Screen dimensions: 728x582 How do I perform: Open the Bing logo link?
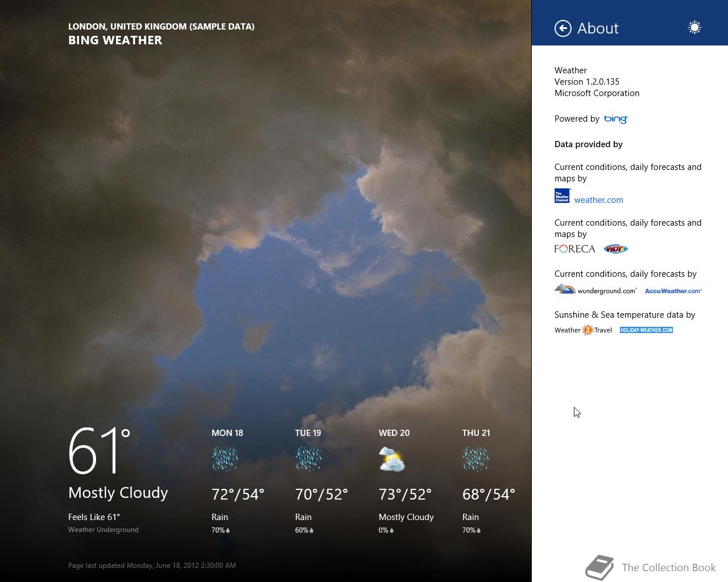(x=616, y=119)
